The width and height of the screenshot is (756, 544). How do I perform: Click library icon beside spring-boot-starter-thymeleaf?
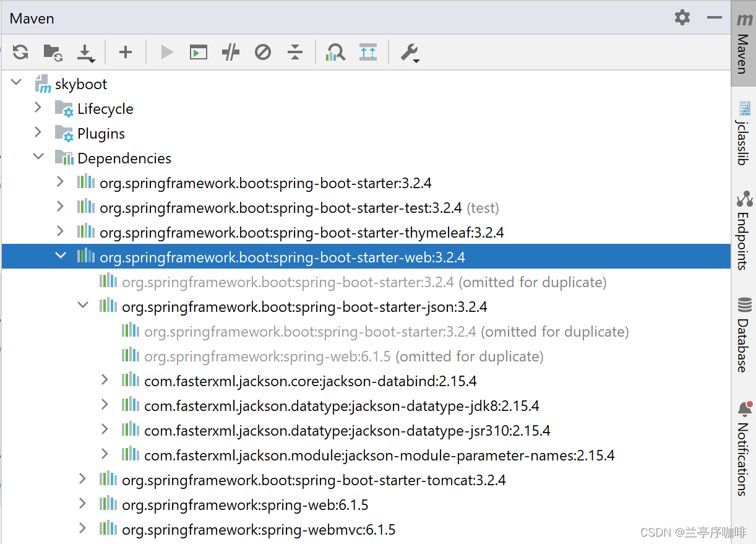coord(85,231)
